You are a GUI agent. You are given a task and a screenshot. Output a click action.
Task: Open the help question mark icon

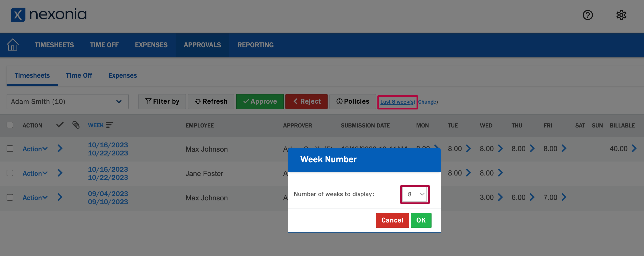coord(588,15)
